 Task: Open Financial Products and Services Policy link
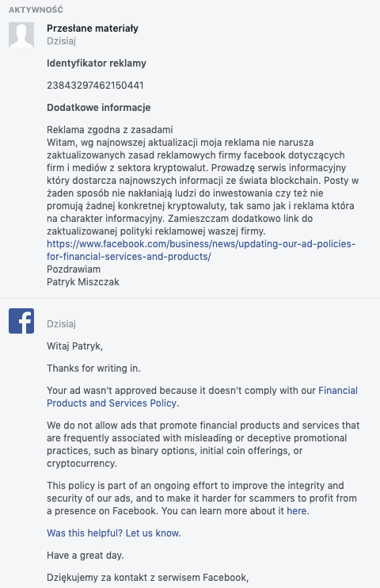click(x=203, y=397)
